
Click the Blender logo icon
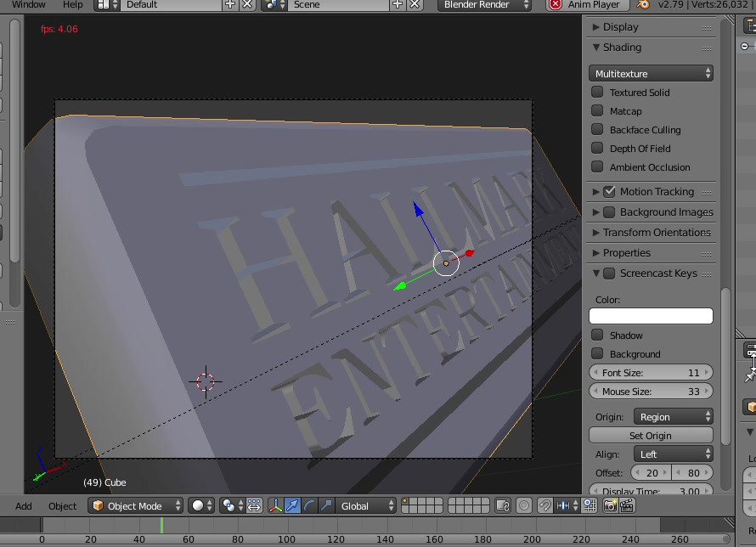click(643, 5)
